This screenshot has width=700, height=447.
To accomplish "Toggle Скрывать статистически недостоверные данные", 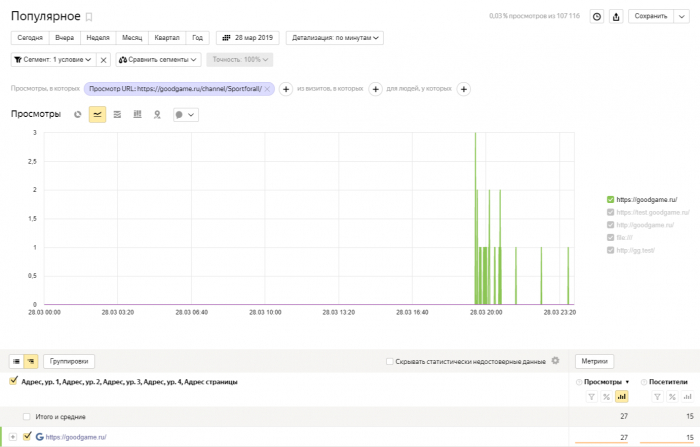I will coord(389,361).
